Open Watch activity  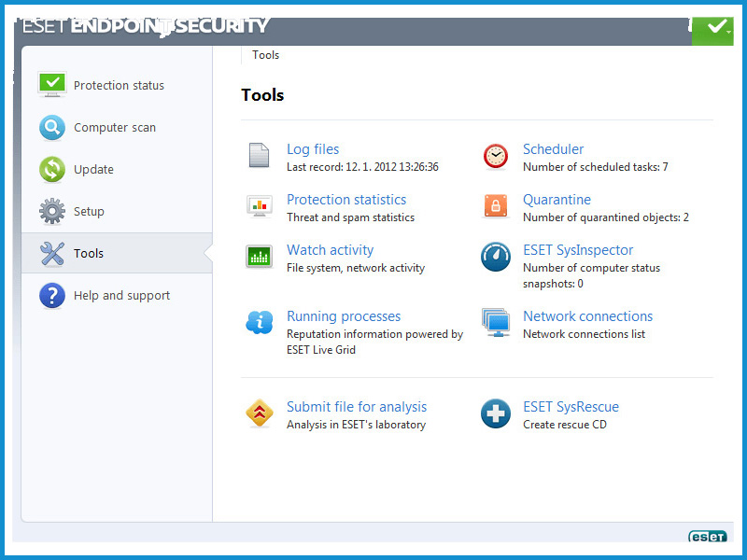[x=331, y=250]
